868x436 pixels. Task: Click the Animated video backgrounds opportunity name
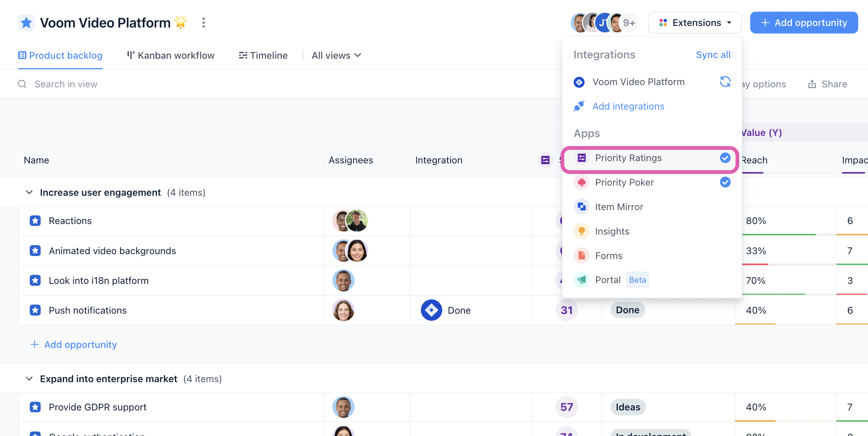click(113, 251)
